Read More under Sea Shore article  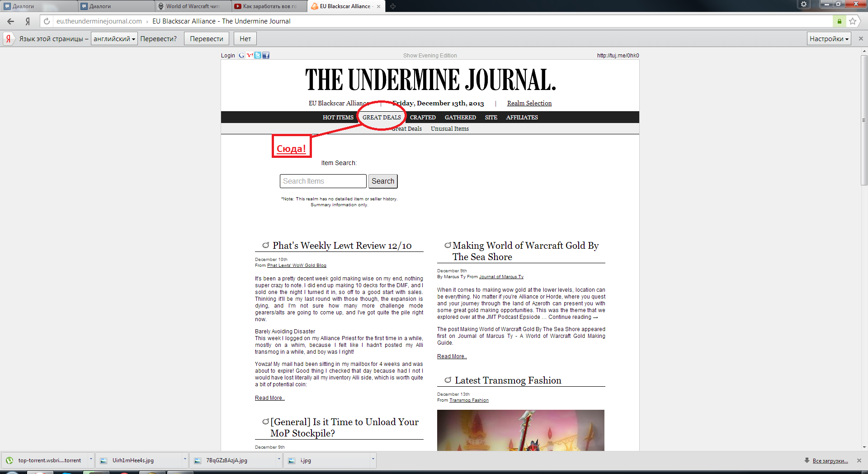pyautogui.click(x=452, y=356)
